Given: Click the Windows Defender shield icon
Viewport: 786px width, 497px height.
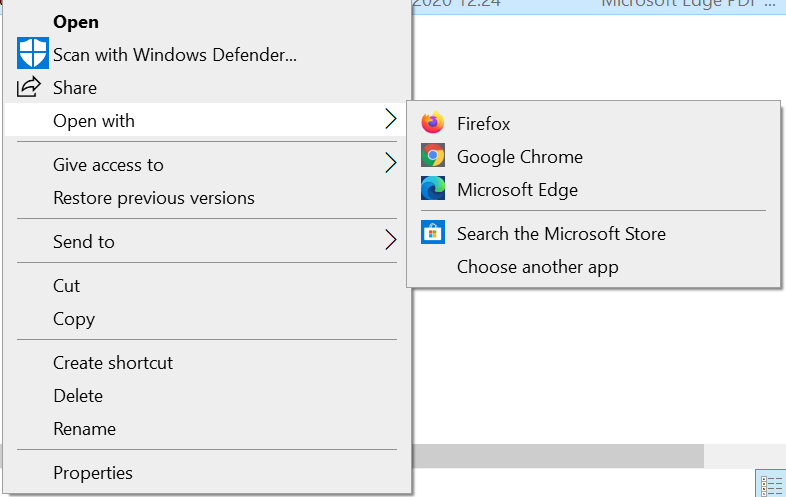Looking at the screenshot, I should point(33,53).
